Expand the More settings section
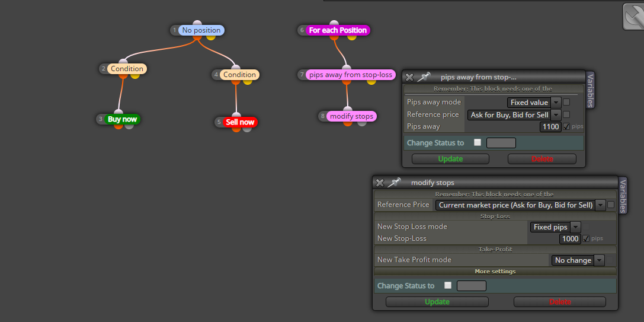Viewport: 644px width, 322px height. click(495, 272)
